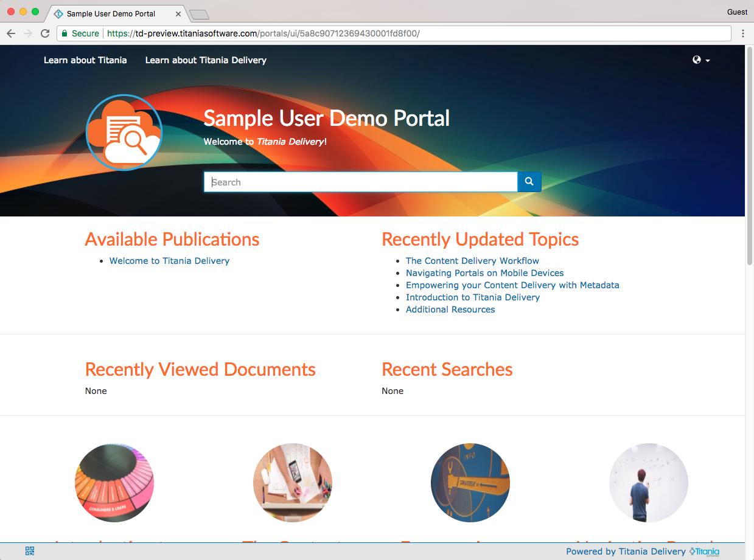Open The Content Delivery Workflow topic
This screenshot has height=560, width=754.
click(x=472, y=261)
